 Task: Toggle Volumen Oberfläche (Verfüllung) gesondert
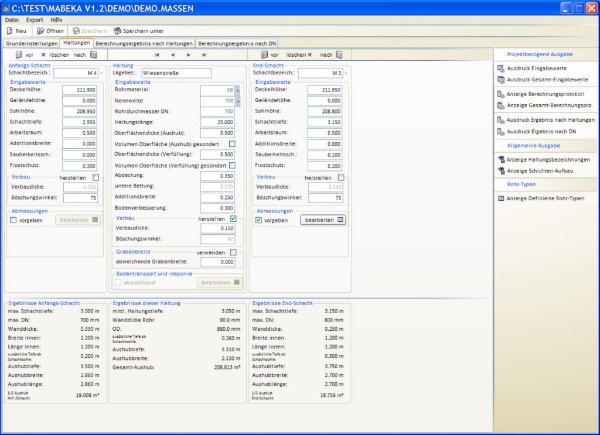click(232, 166)
